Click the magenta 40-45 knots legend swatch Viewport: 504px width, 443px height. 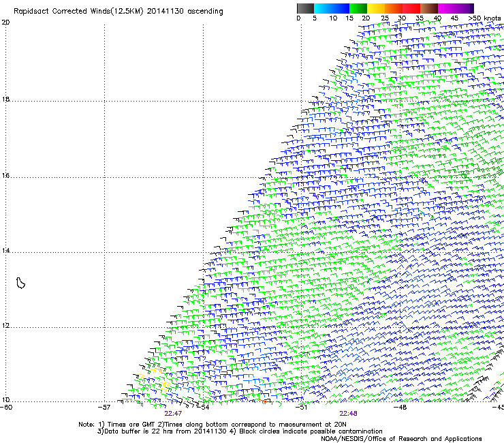[447, 8]
